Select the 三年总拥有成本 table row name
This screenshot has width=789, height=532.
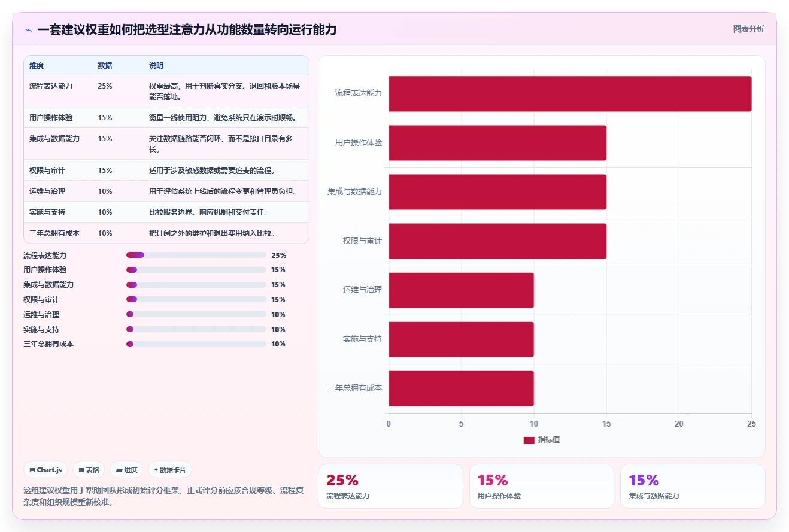tap(54, 233)
